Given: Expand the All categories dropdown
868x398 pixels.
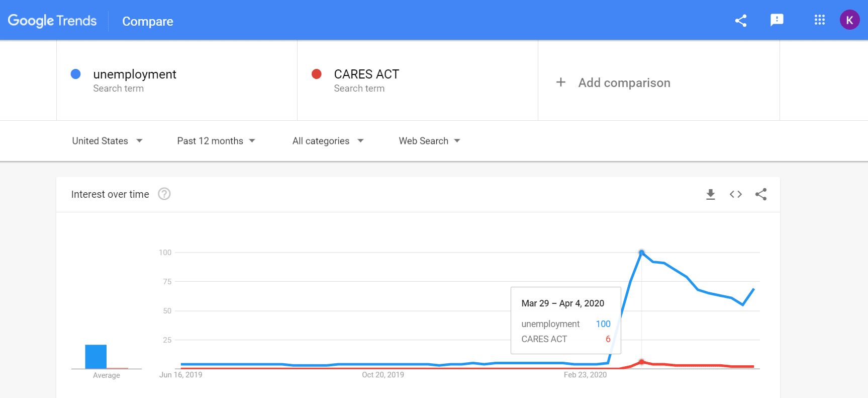Looking at the screenshot, I should (328, 141).
